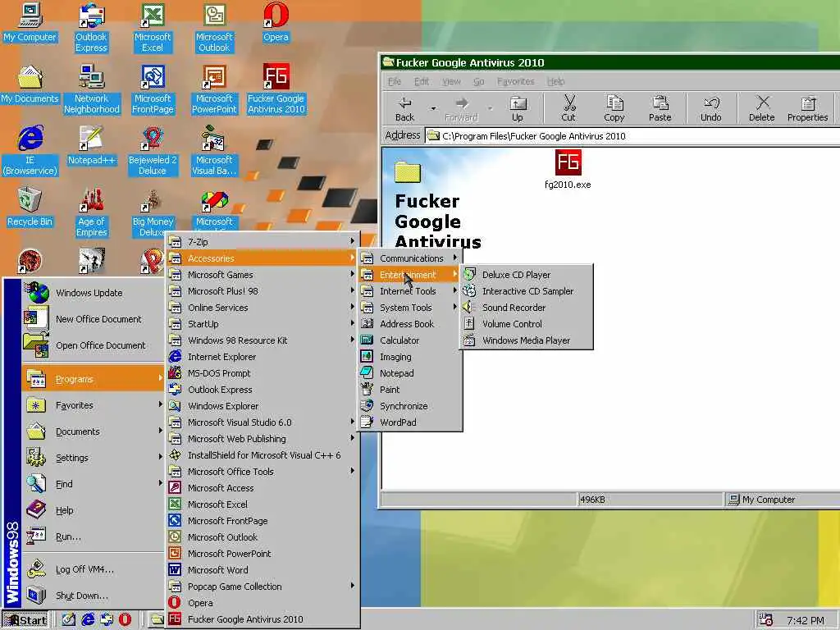The width and height of the screenshot is (840, 630).
Task: Select the Recycle Bin desktop icon
Action: (30, 207)
